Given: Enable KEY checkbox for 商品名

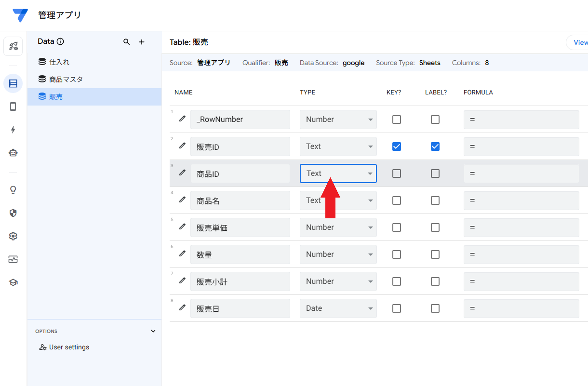Looking at the screenshot, I should (x=397, y=200).
